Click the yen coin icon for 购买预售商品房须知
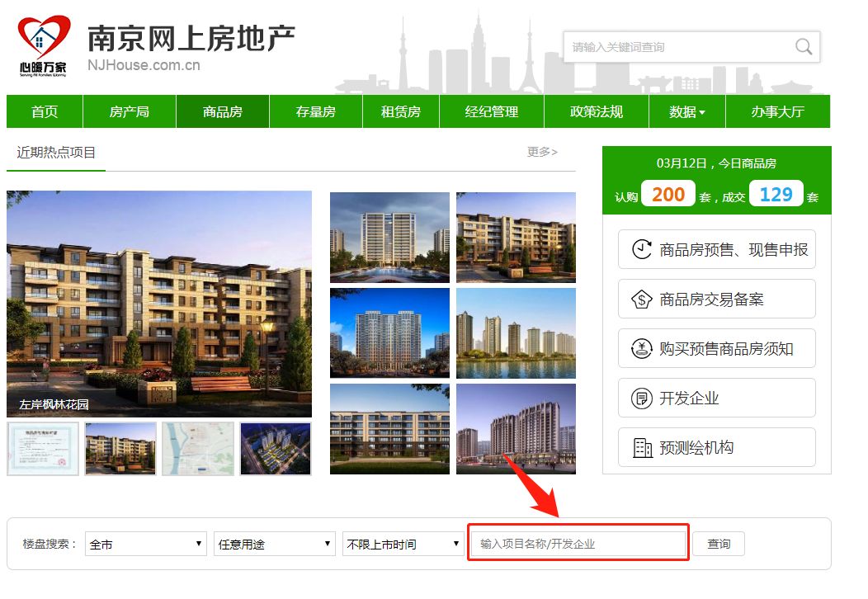Viewport: 868px width, 599px height. coord(642,349)
